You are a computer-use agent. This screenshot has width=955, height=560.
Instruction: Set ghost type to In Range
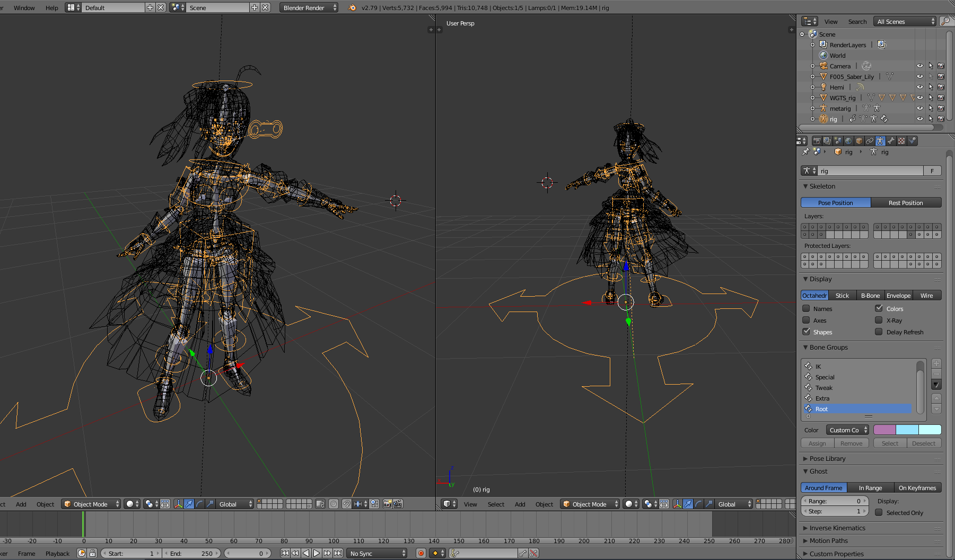pos(870,488)
